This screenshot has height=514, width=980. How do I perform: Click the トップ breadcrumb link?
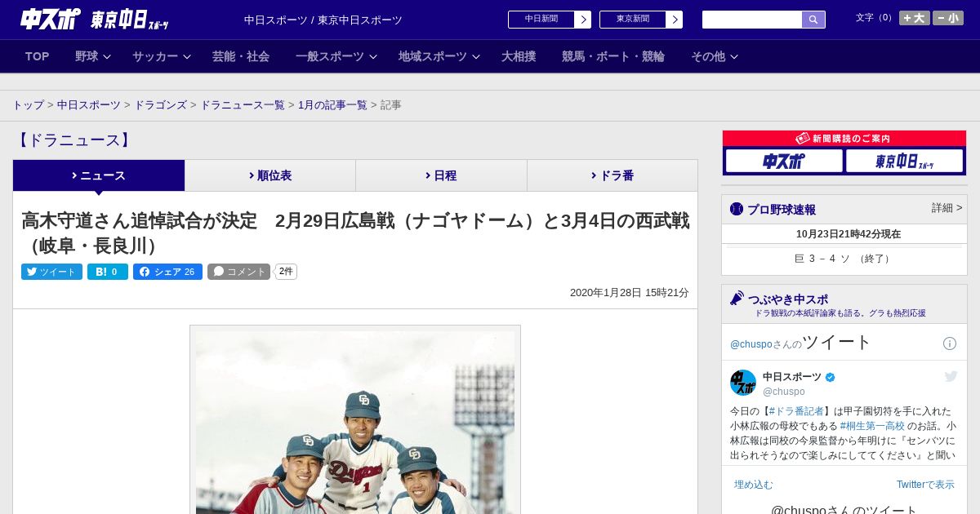coord(29,105)
